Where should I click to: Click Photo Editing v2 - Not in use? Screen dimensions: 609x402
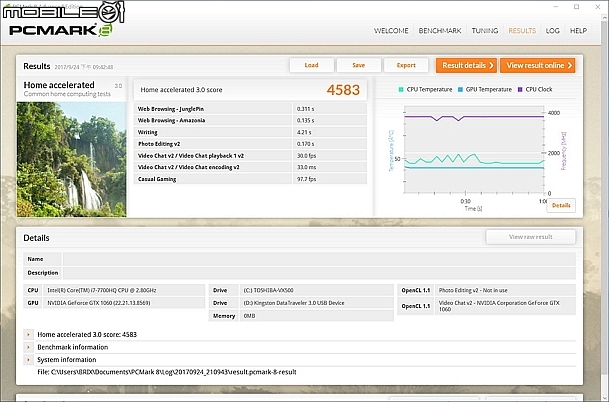coord(473,290)
